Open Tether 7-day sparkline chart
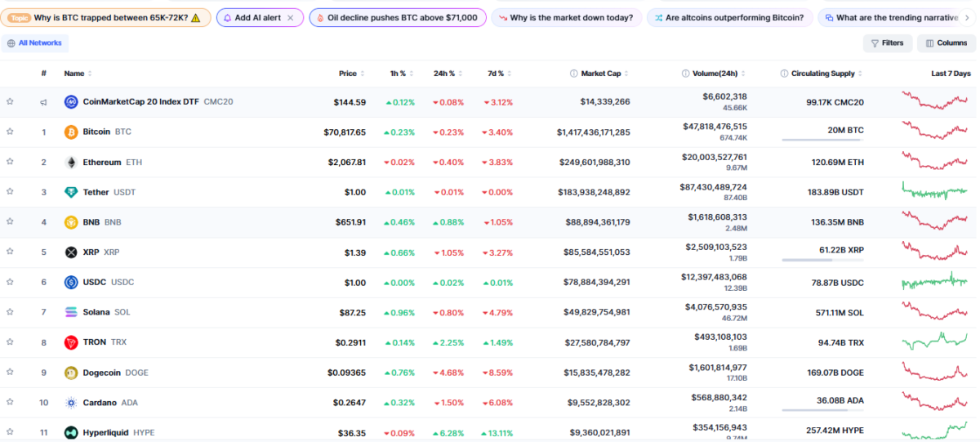 (935, 191)
